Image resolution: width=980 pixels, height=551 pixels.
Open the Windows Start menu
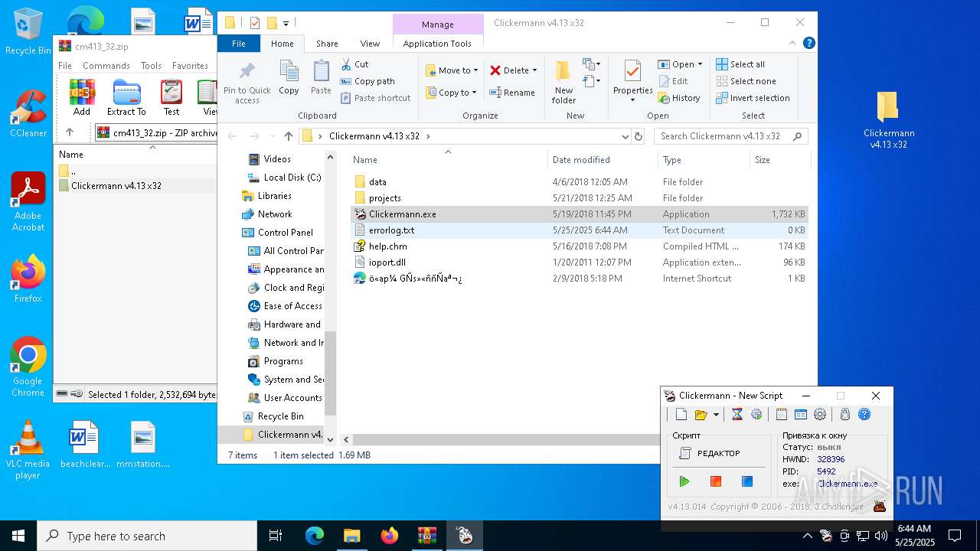coord(18,536)
